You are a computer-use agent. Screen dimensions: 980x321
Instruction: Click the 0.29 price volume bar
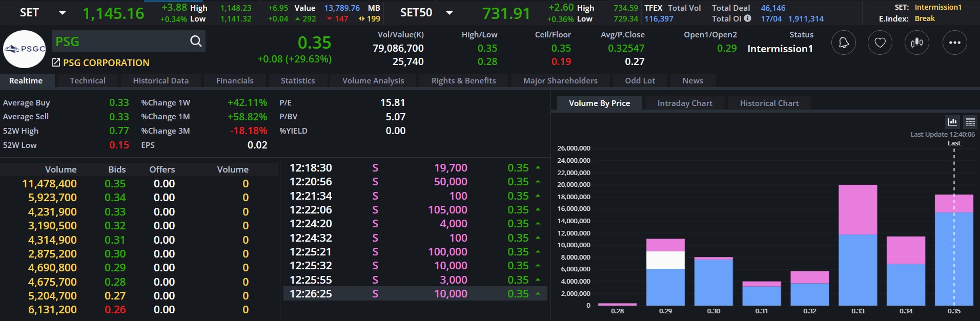click(x=665, y=272)
